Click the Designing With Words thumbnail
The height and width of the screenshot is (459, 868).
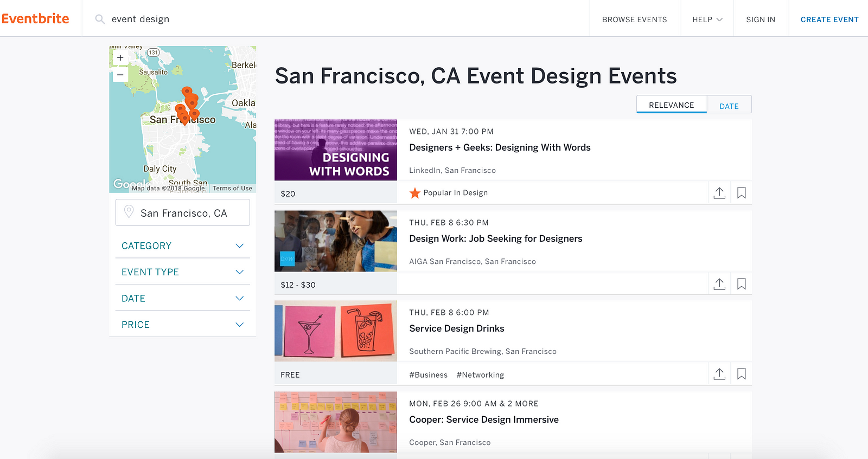(336, 150)
